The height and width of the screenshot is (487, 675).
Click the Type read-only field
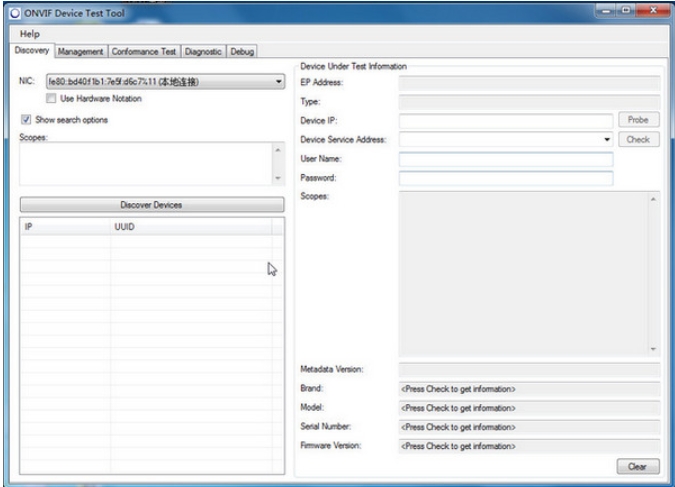[x=529, y=102]
